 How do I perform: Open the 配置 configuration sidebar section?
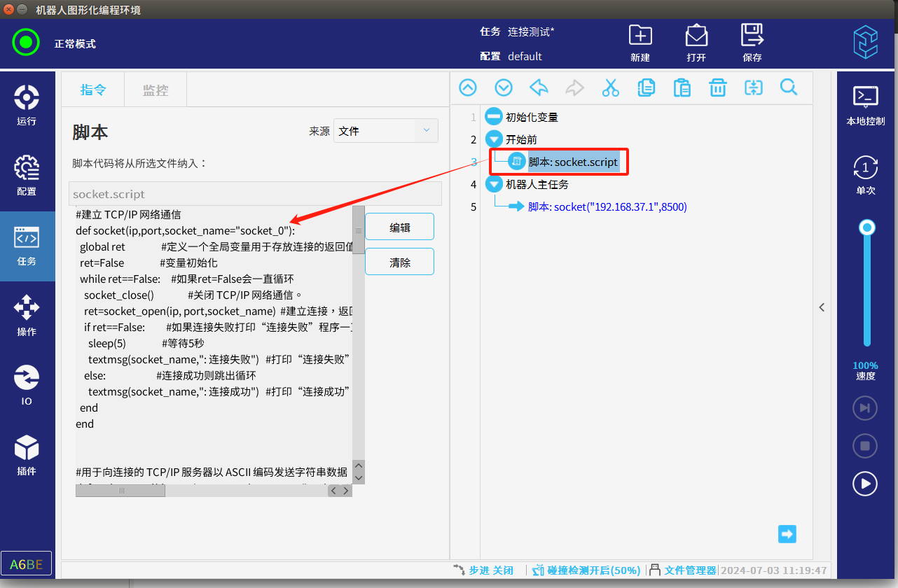[x=27, y=176]
